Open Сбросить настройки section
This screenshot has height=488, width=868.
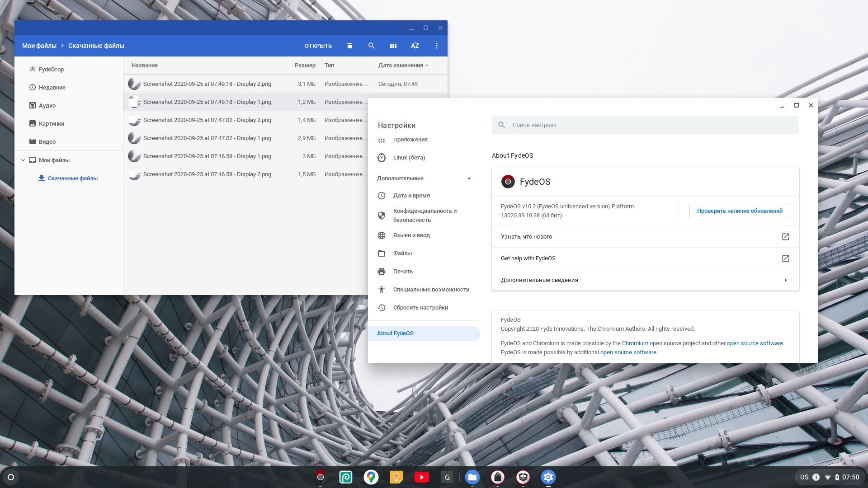pos(424,308)
